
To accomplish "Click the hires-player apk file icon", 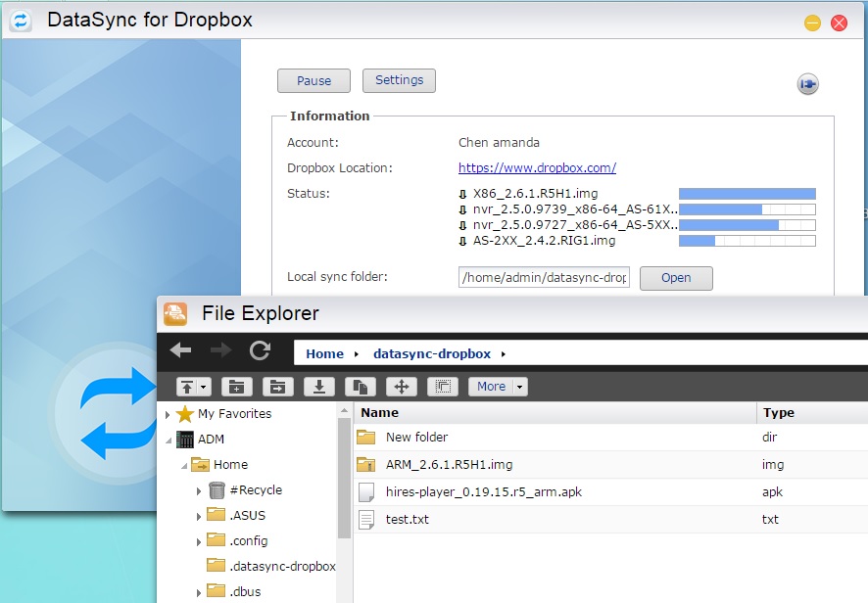I will (x=365, y=491).
